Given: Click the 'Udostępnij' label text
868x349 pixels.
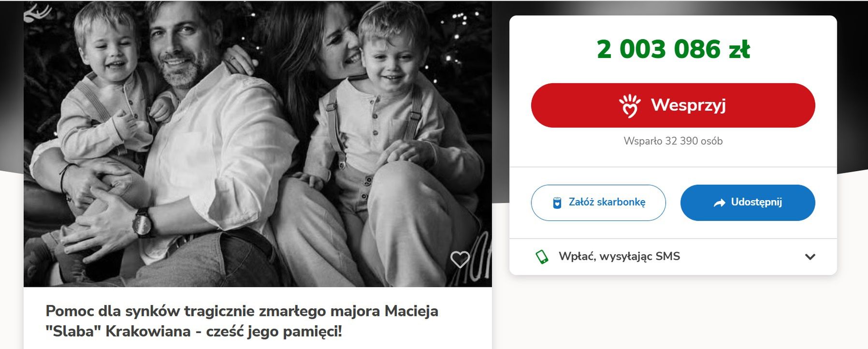Looking at the screenshot, I should 756,202.
